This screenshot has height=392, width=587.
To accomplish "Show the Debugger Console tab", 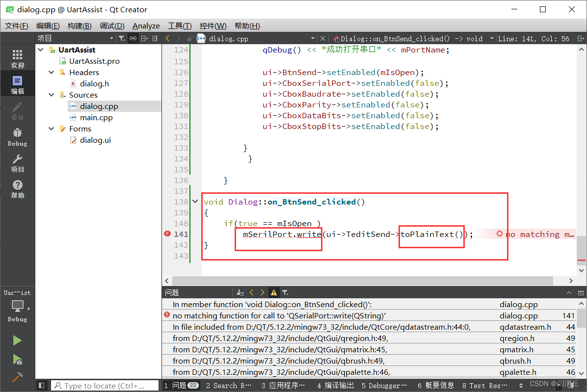I will click(x=384, y=385).
